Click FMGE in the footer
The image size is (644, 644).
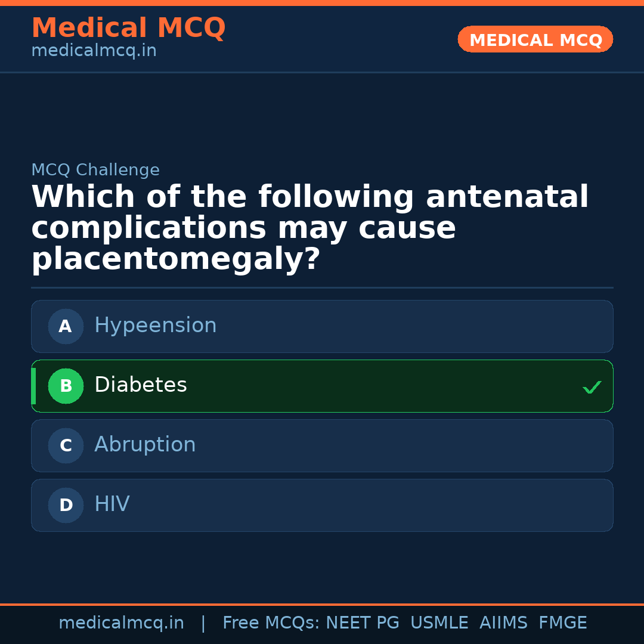point(562,623)
